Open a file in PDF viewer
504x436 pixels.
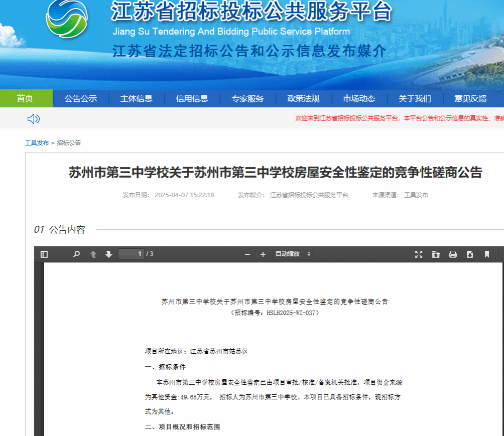436,254
